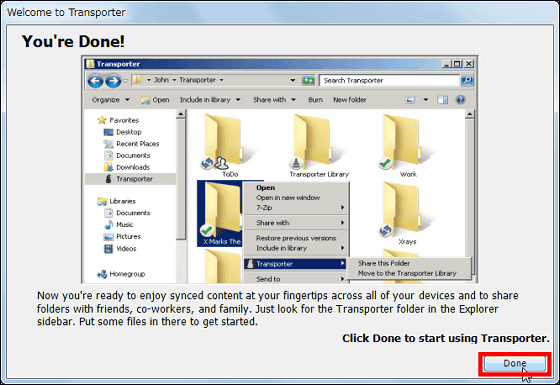
Task: Open the address bar history dropdown arrow
Action: [293, 80]
